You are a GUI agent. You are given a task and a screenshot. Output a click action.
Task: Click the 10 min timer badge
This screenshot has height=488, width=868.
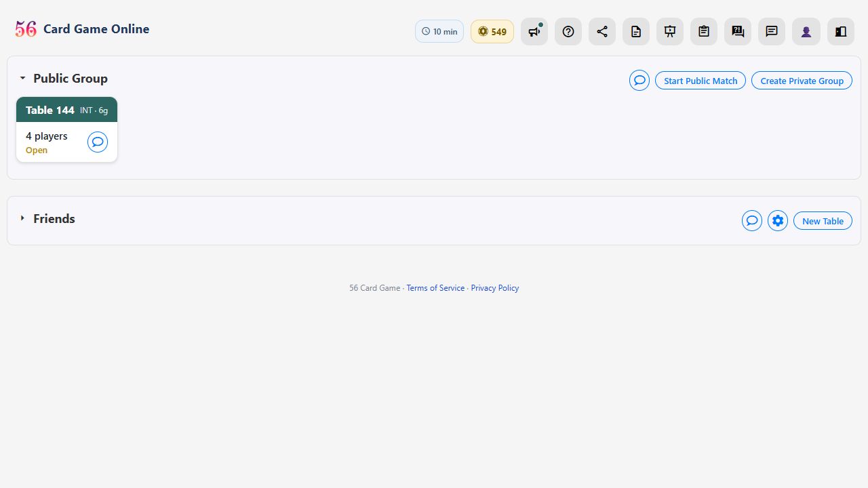click(x=439, y=31)
